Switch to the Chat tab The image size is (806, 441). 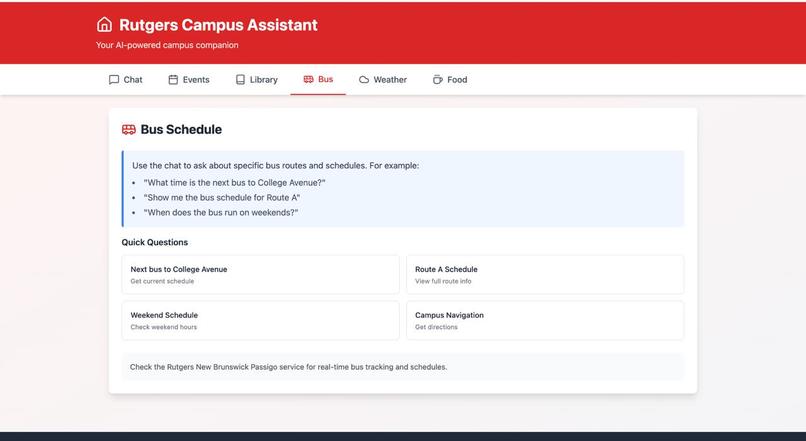pyautogui.click(x=125, y=80)
